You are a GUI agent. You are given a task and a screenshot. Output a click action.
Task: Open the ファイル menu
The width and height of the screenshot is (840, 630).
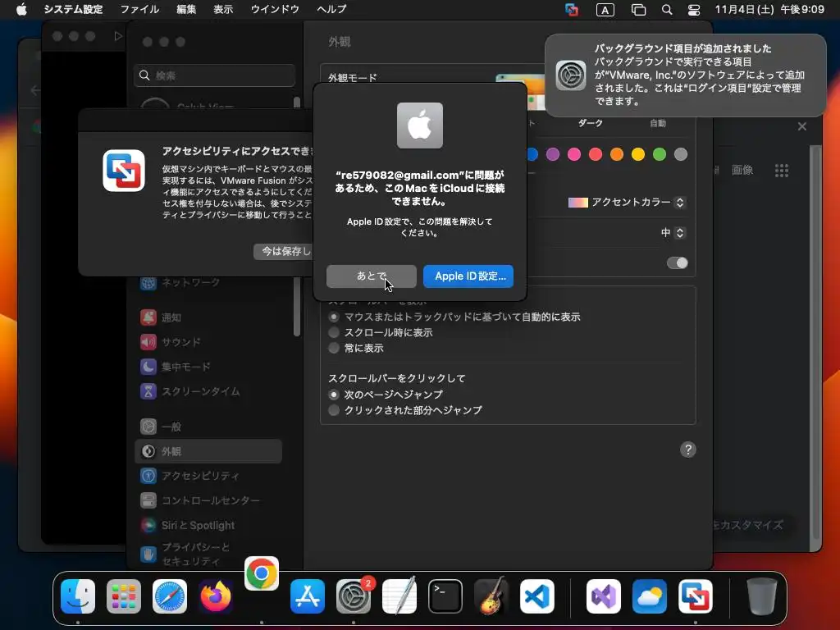coord(139,9)
